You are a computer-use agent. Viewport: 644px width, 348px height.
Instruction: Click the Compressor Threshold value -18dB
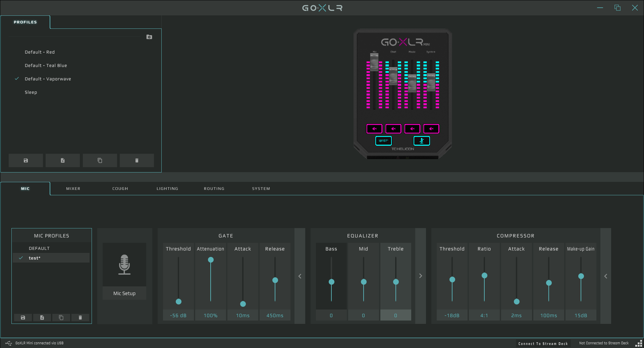[452, 316]
